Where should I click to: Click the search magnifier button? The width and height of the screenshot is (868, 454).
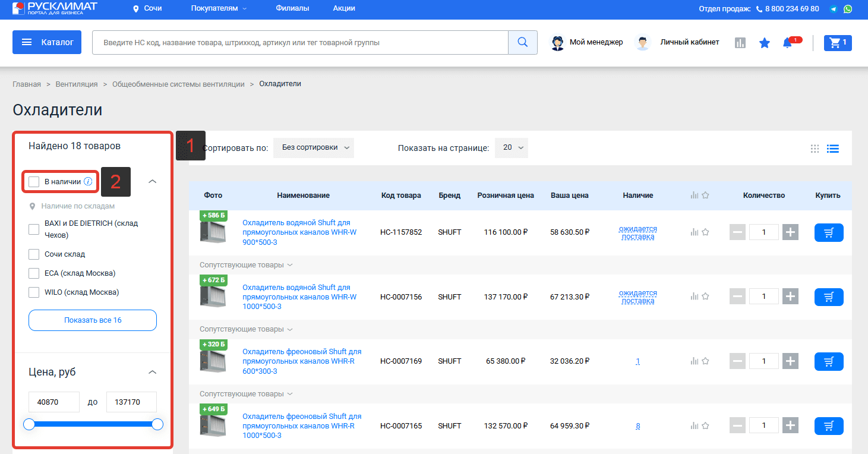tap(523, 43)
